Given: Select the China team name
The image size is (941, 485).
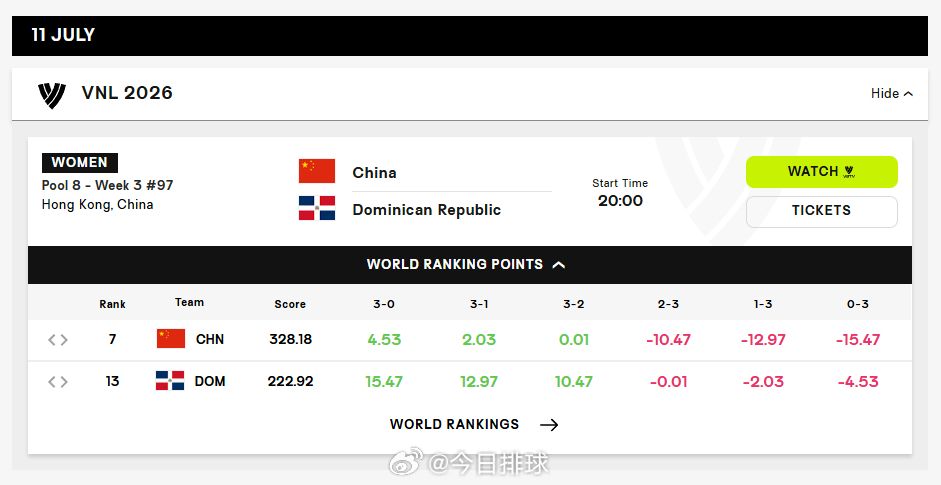Looking at the screenshot, I should click(x=374, y=173).
